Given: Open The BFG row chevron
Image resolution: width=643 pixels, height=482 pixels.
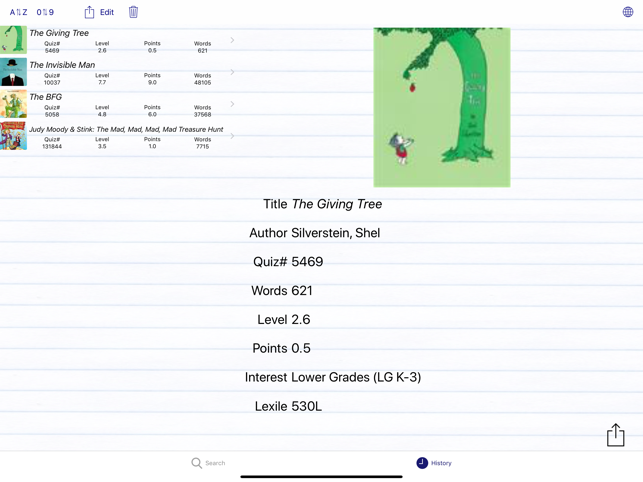Looking at the screenshot, I should [x=232, y=104].
